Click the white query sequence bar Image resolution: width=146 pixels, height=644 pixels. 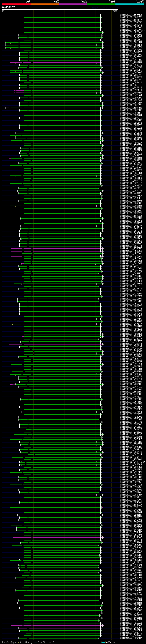pyautogui.click(x=60, y=9)
